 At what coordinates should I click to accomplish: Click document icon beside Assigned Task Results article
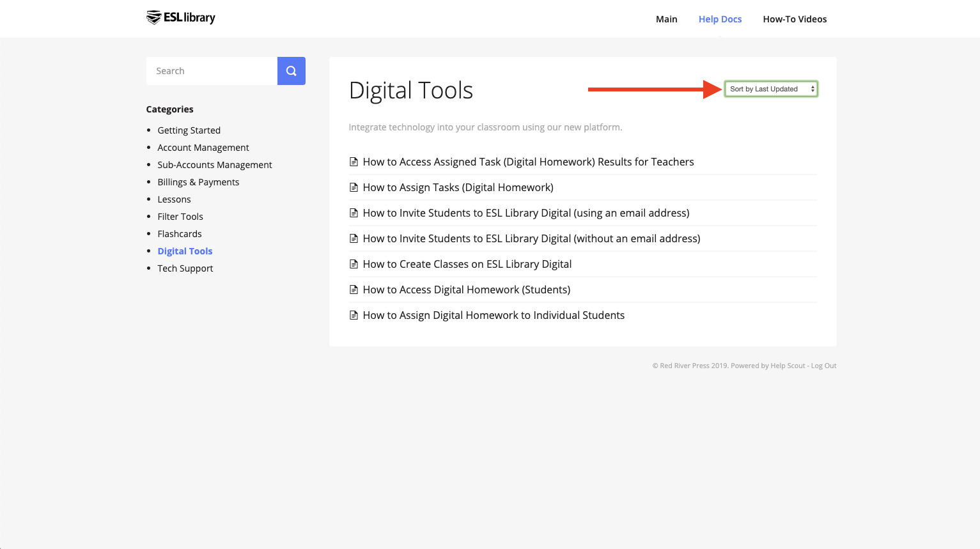pyautogui.click(x=354, y=162)
